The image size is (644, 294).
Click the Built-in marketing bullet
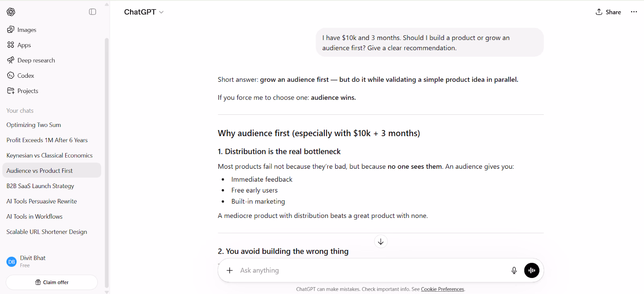click(258, 201)
